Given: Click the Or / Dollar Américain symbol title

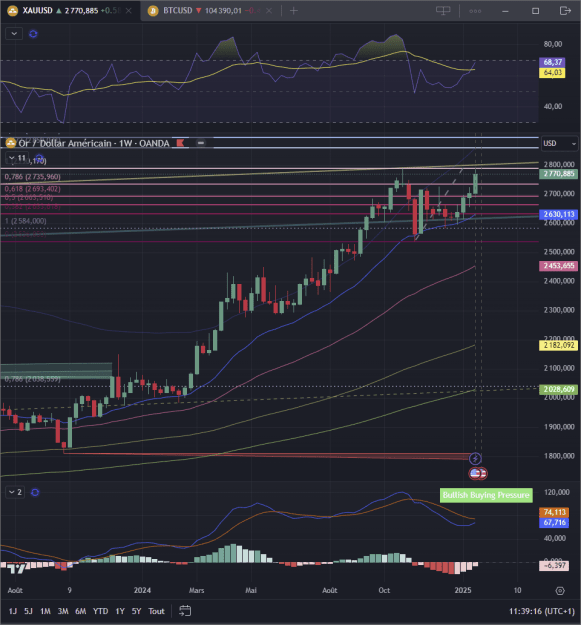Looking at the screenshot, I should (94, 143).
